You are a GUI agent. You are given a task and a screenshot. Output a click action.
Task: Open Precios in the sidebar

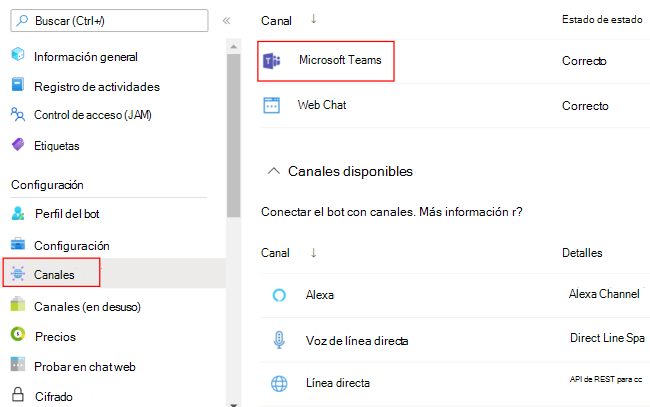click(x=55, y=337)
